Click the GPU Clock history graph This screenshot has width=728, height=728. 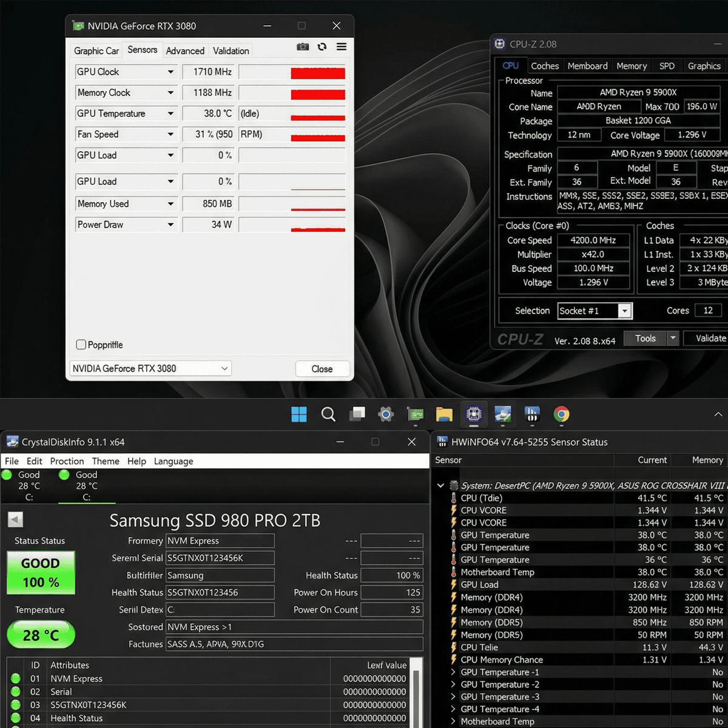coord(292,72)
